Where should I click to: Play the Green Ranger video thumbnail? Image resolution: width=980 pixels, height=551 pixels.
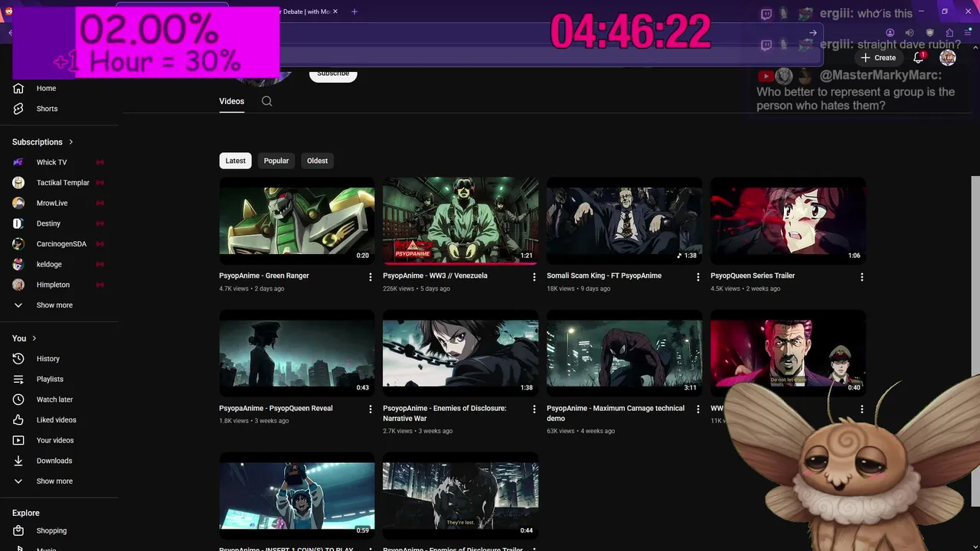coord(297,220)
